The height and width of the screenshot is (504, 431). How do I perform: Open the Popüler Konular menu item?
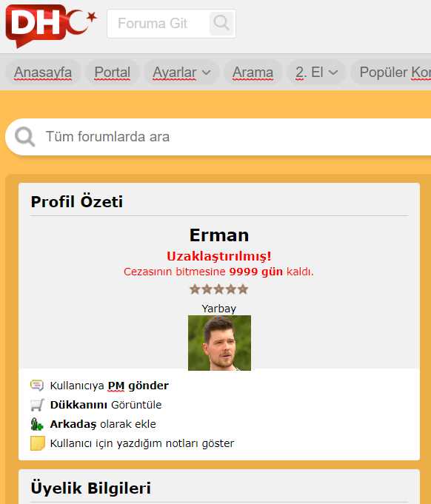[x=391, y=73]
